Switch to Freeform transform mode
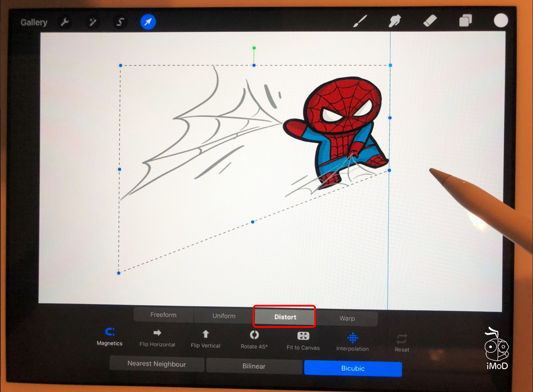The image size is (533, 392). coord(163,315)
